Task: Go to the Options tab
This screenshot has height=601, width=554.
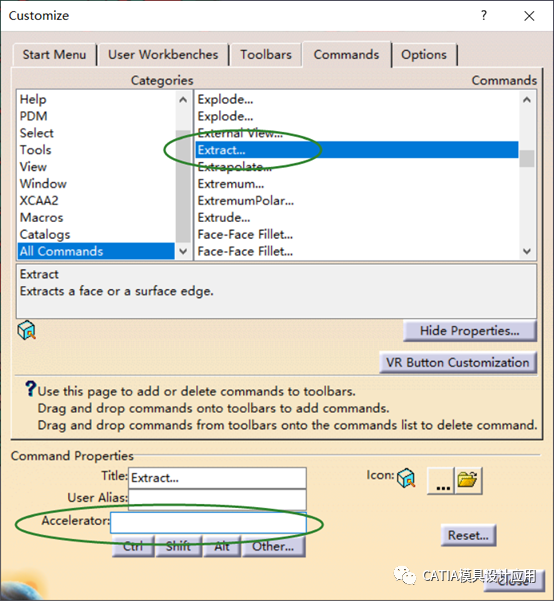Action: (424, 55)
